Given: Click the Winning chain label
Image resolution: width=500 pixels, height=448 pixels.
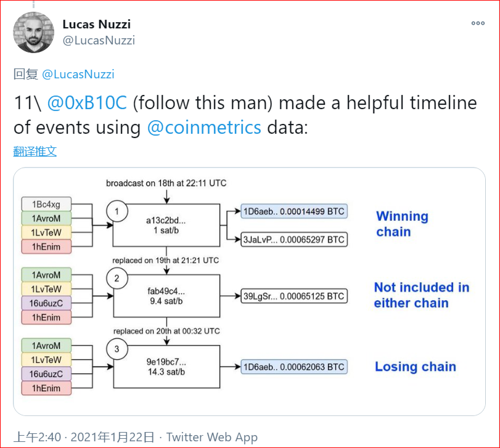Looking at the screenshot, I should point(402,224).
